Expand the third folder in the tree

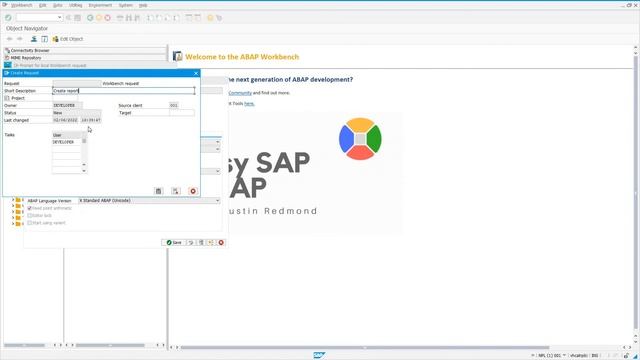13,211
